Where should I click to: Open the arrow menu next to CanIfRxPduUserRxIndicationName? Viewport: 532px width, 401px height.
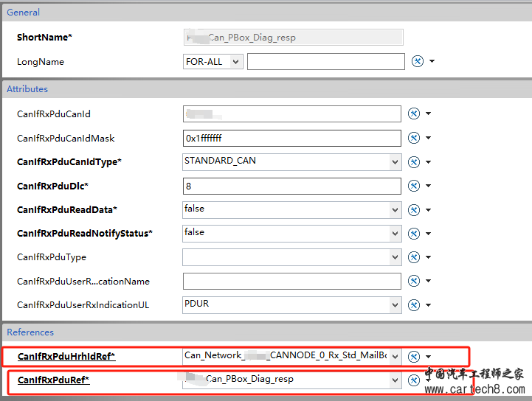pos(428,282)
